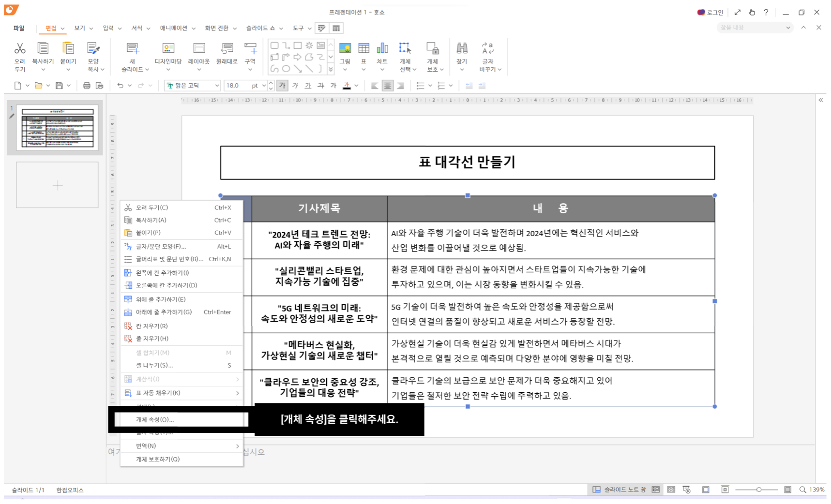Click the help question mark button
The width and height of the screenshot is (831, 504).
[x=766, y=12]
